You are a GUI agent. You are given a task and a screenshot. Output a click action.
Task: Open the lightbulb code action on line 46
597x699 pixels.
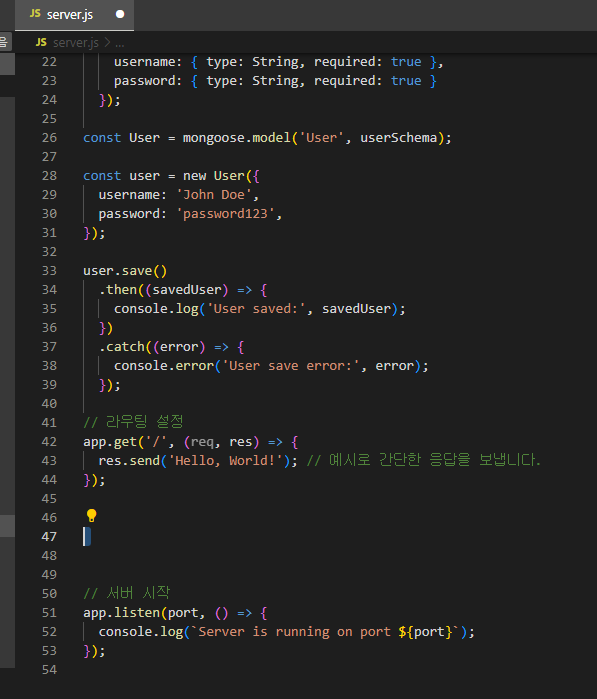coord(91,516)
